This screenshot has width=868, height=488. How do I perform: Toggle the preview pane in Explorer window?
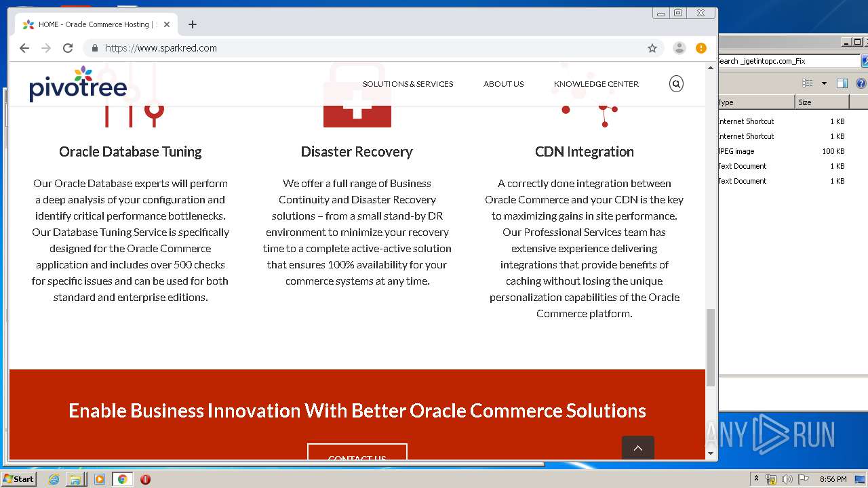(842, 83)
